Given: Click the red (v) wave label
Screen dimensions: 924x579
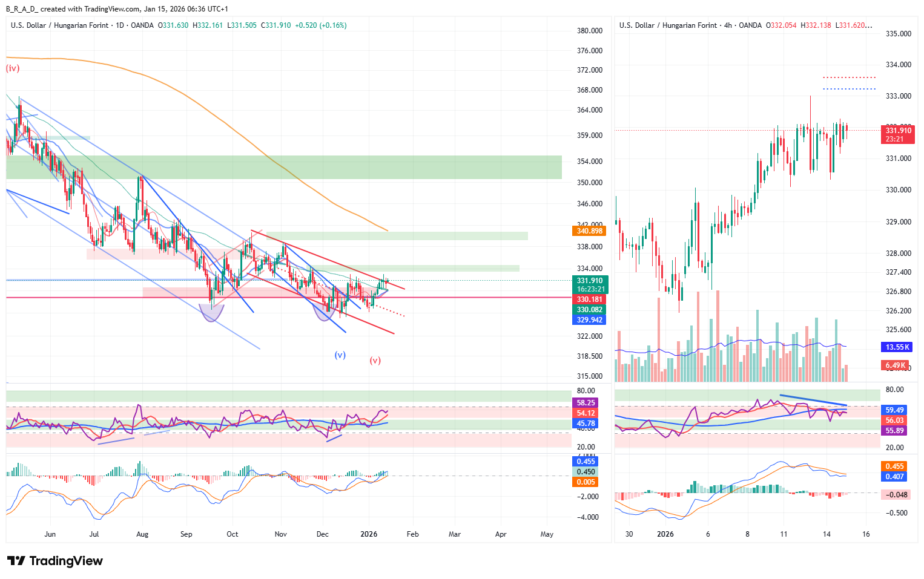Looking at the screenshot, I should pos(375,361).
